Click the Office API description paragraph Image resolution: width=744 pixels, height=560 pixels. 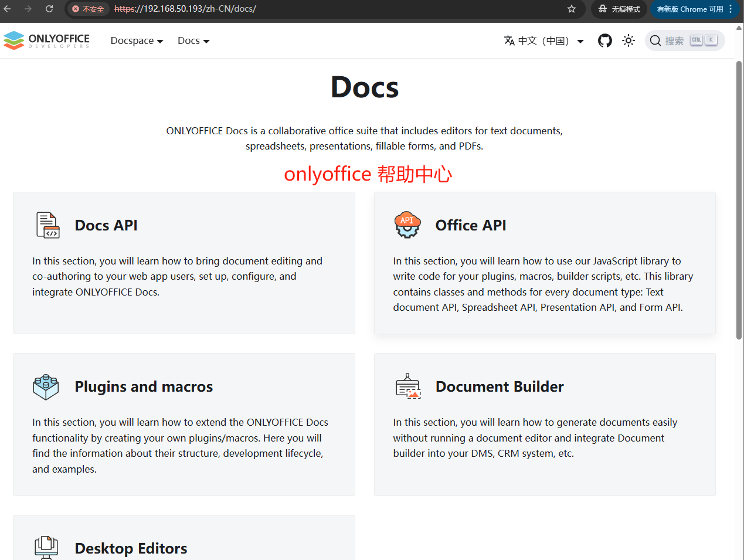pos(543,284)
